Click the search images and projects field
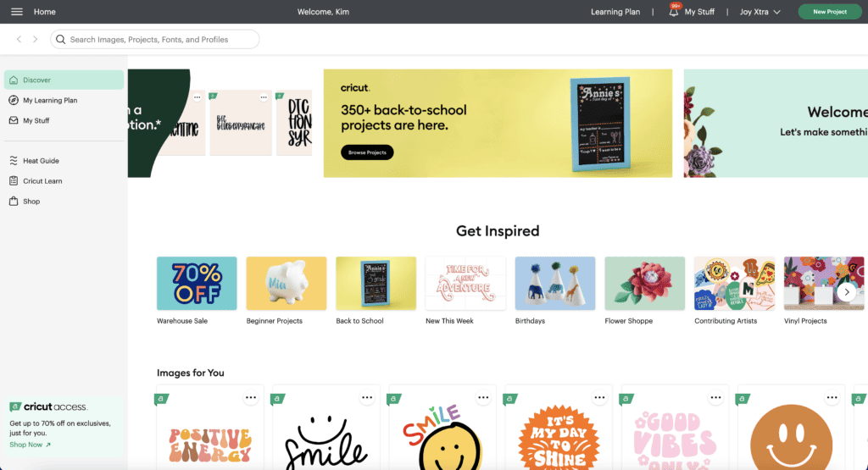This screenshot has width=868, height=470. [154, 39]
